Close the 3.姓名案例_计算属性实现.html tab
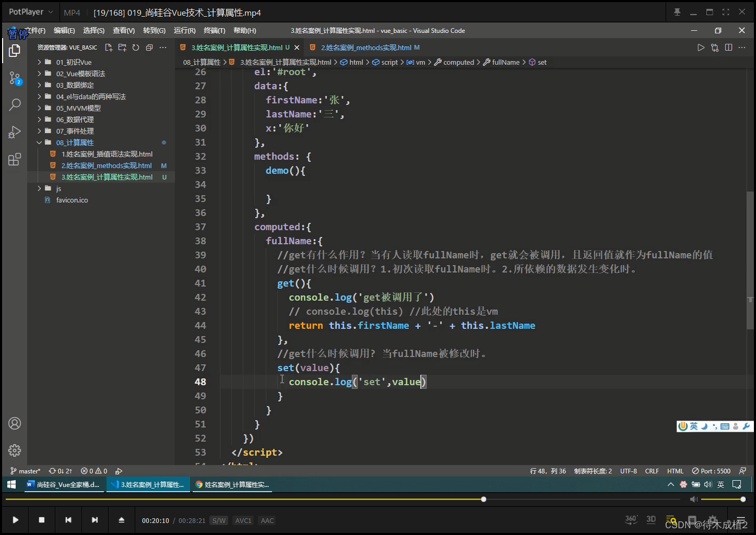 click(297, 47)
